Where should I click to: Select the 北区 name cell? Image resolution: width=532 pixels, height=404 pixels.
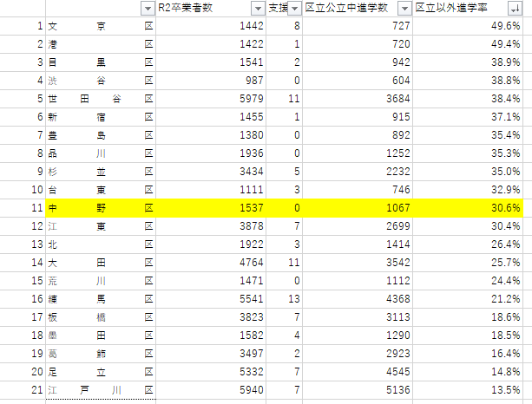pos(101,244)
